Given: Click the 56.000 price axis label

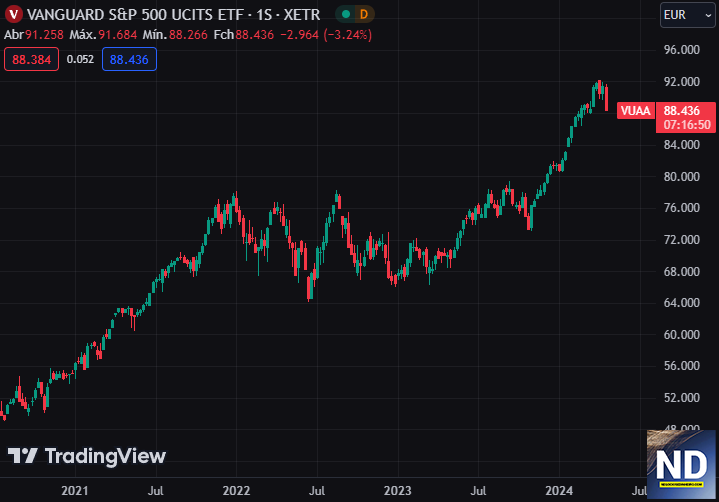Looking at the screenshot, I should (682, 366).
